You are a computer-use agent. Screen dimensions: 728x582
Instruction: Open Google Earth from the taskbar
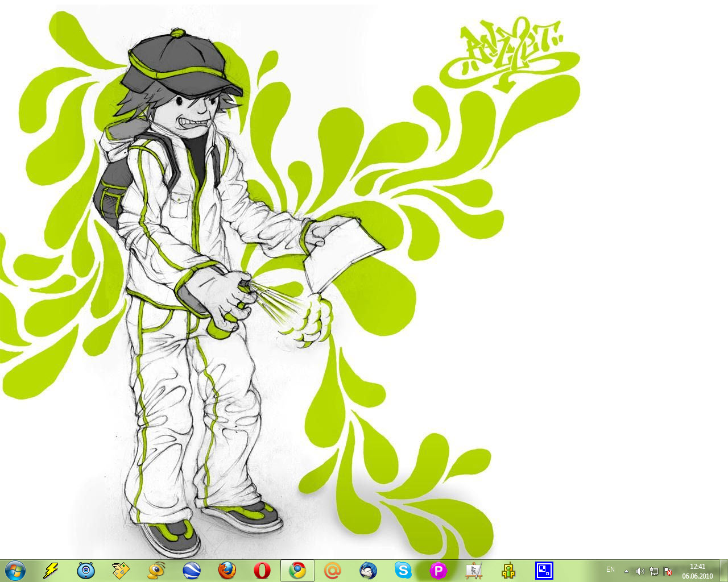click(x=191, y=570)
